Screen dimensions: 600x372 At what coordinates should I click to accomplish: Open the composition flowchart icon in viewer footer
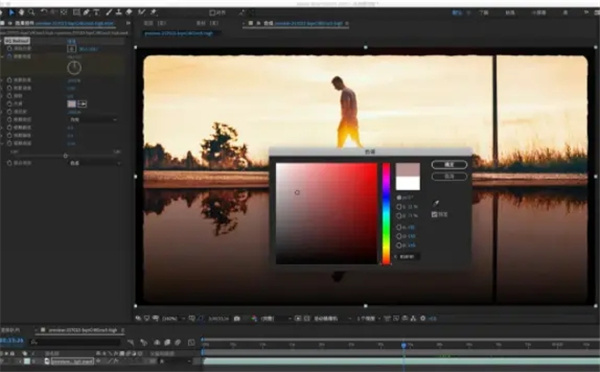point(413,318)
